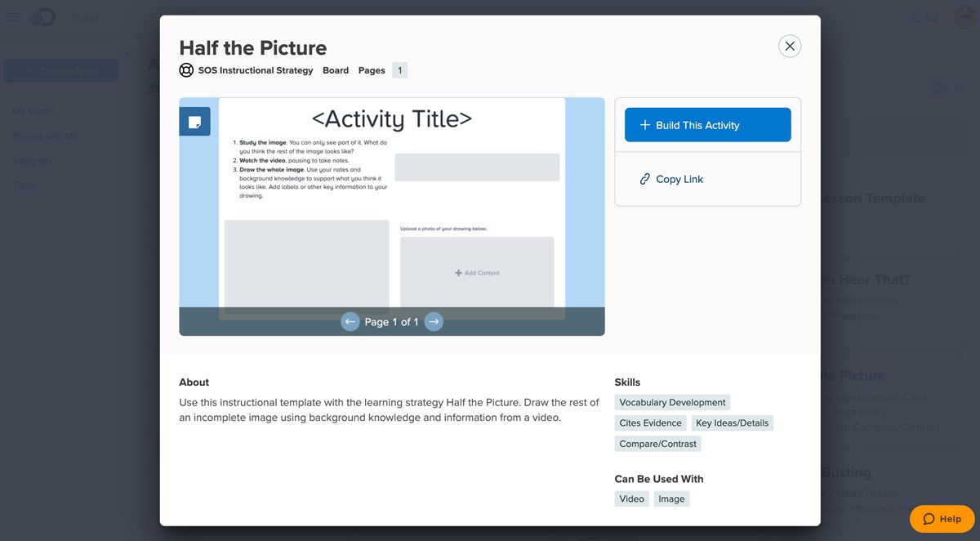980x541 pixels.
Task: Select the Key Ideas/Details skill tag
Action: (732, 423)
